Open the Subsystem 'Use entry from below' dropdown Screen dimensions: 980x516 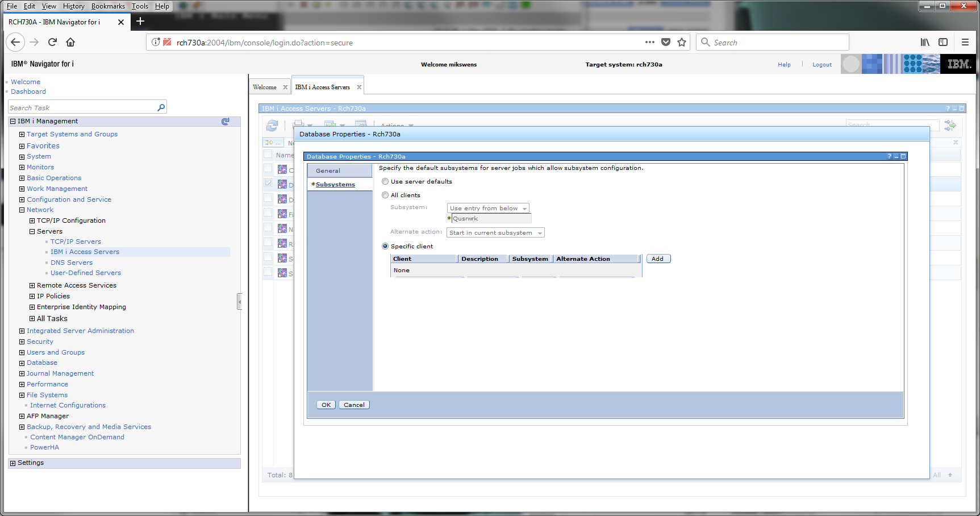(x=488, y=208)
